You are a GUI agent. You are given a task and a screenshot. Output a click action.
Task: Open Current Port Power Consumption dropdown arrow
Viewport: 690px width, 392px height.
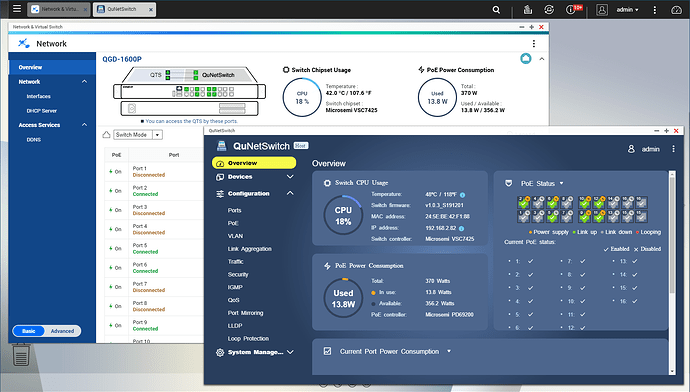[449, 351]
